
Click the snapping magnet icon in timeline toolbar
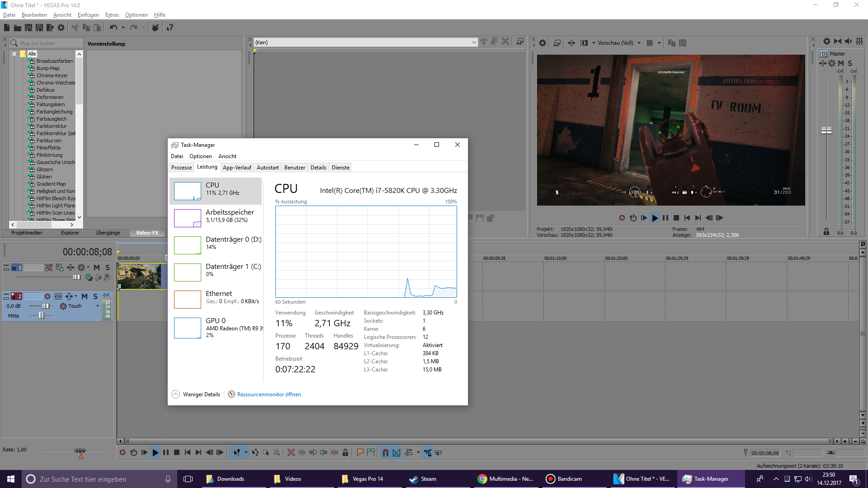pos(385,453)
